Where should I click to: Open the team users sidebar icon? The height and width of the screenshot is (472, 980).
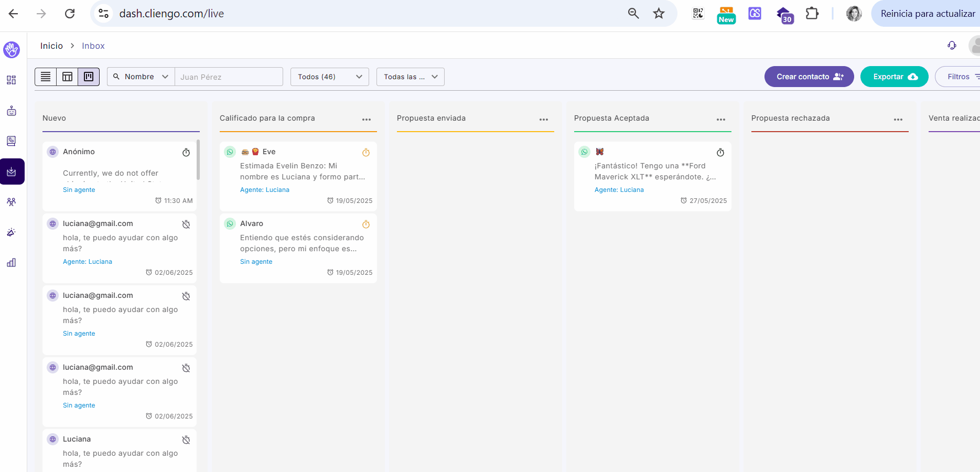12,202
